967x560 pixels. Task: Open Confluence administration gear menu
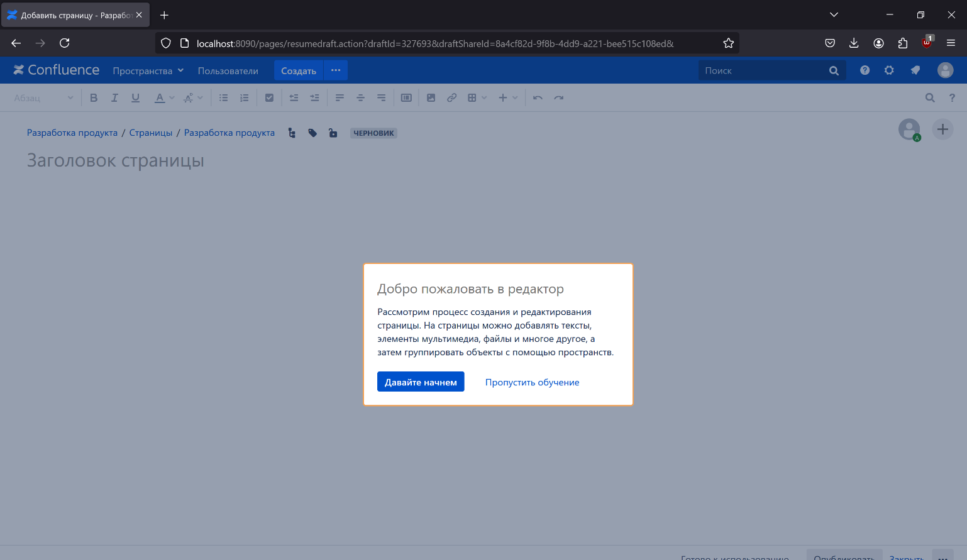[x=889, y=70]
